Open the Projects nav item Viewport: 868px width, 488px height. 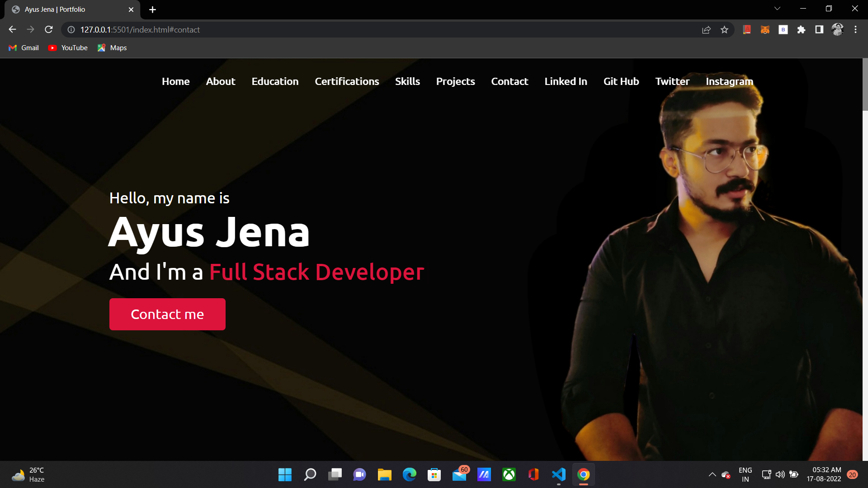point(455,81)
